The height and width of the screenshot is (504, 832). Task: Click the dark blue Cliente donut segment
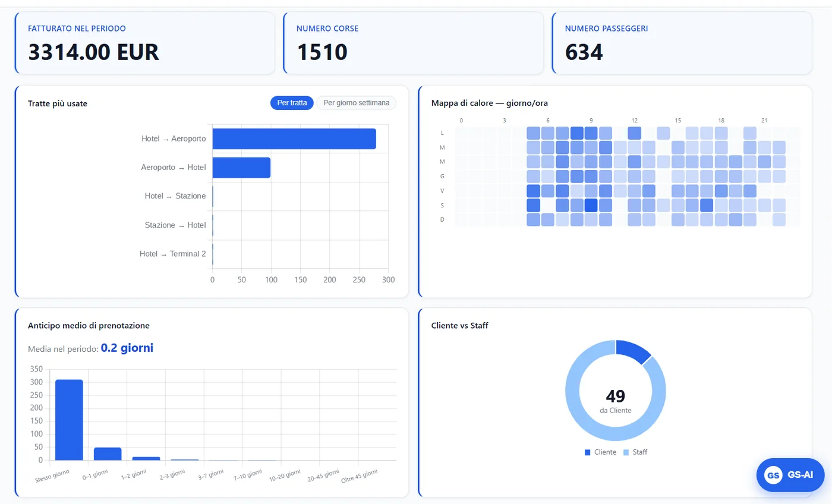(634, 351)
